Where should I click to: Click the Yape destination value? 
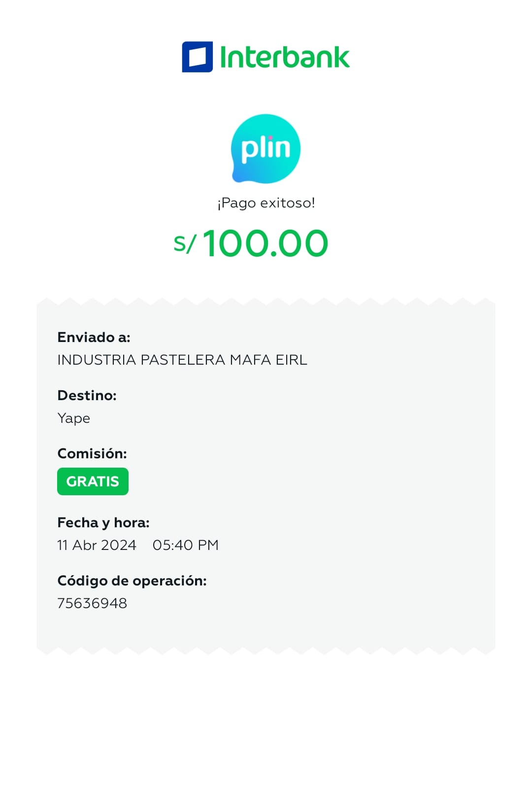coord(73,418)
